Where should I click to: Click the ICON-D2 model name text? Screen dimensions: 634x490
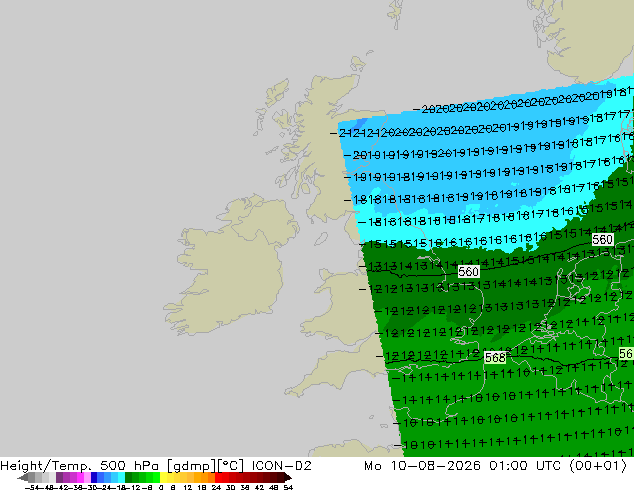click(281, 466)
